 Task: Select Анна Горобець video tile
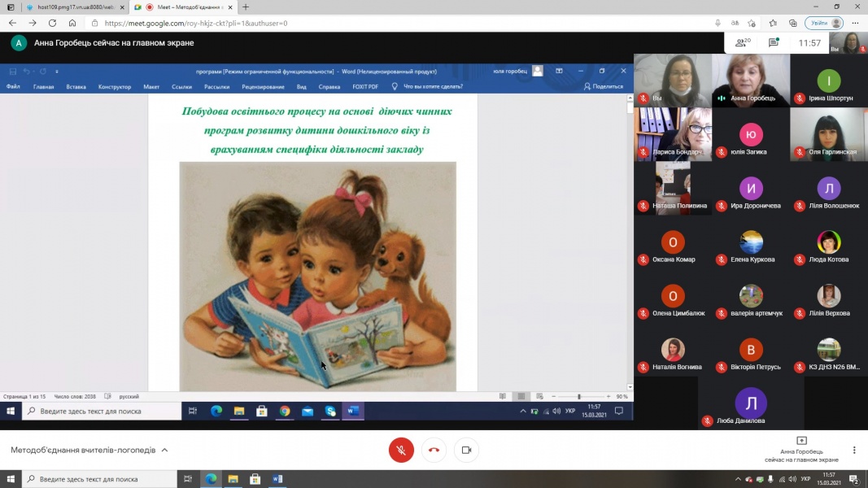[x=750, y=81]
